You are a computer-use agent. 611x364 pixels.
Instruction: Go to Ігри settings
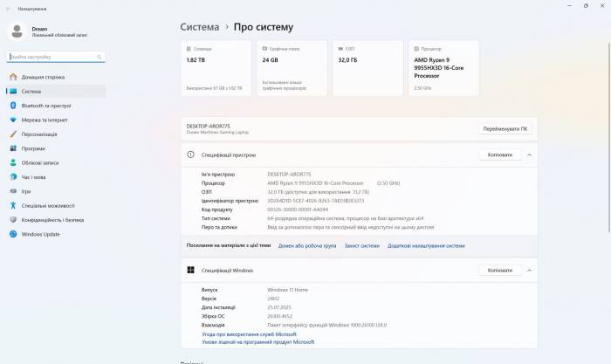pos(56,191)
